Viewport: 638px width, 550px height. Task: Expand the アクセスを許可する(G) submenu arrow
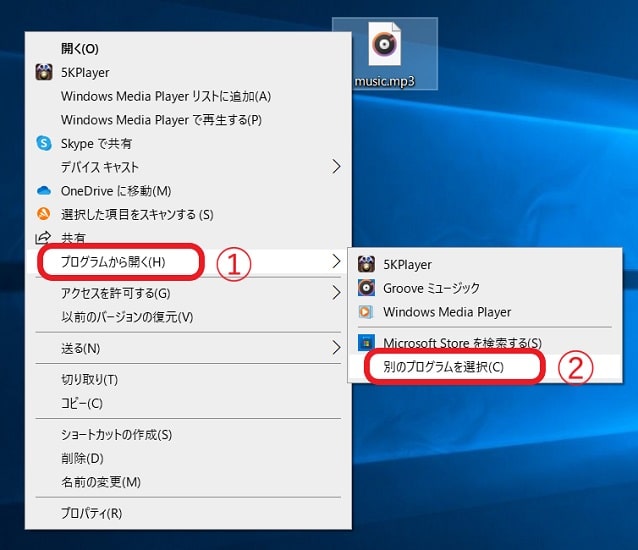point(336,292)
